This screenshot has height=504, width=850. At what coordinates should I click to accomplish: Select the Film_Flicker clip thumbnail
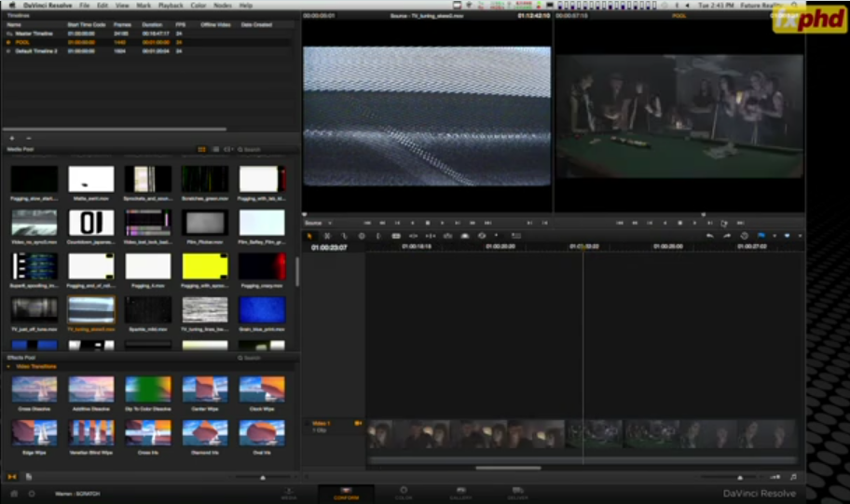coord(205,223)
